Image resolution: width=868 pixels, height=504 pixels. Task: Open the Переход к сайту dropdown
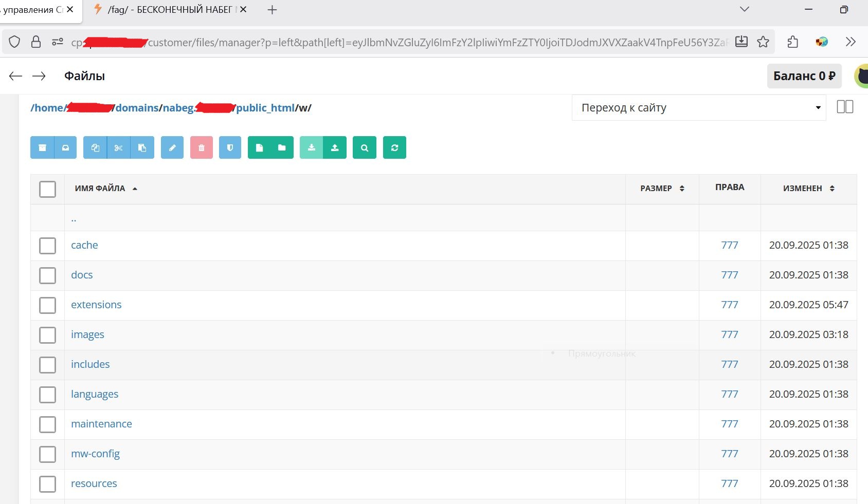[x=699, y=107]
